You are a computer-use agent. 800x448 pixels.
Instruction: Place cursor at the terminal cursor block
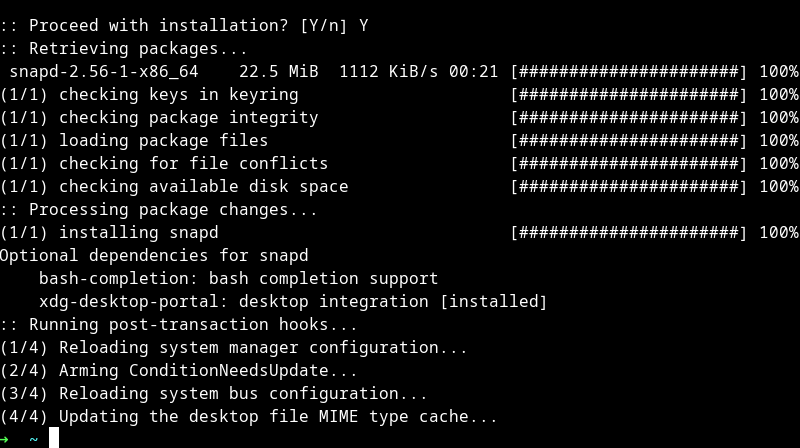pyautogui.click(x=54, y=438)
